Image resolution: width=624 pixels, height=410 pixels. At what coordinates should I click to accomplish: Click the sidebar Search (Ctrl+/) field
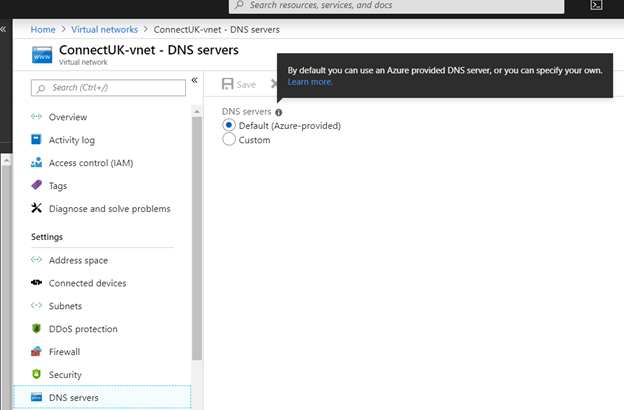tap(108, 88)
